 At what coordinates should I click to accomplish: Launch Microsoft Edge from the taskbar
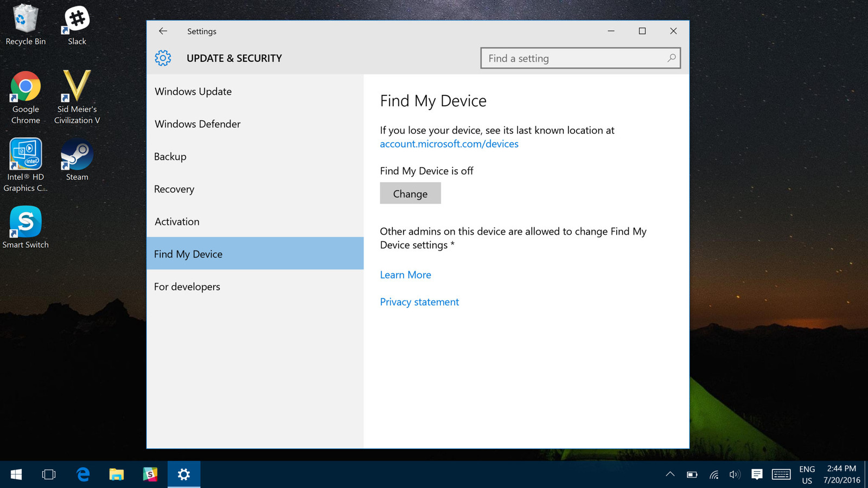click(x=82, y=474)
